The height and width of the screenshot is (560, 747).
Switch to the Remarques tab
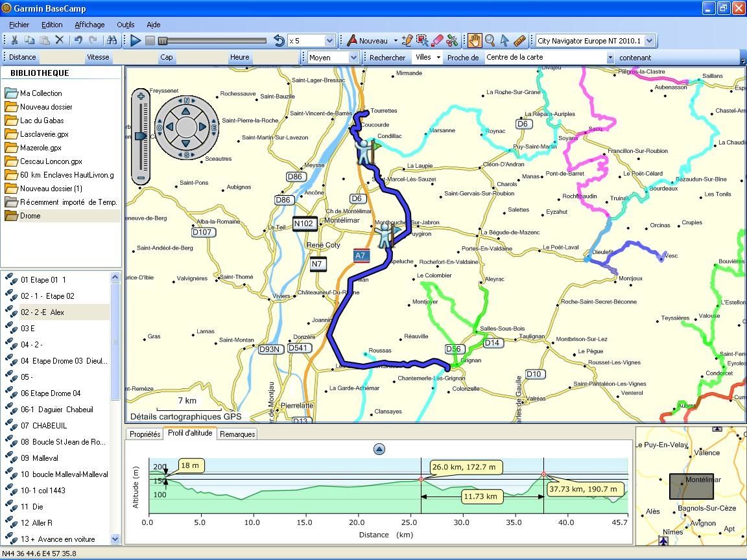pos(237,434)
